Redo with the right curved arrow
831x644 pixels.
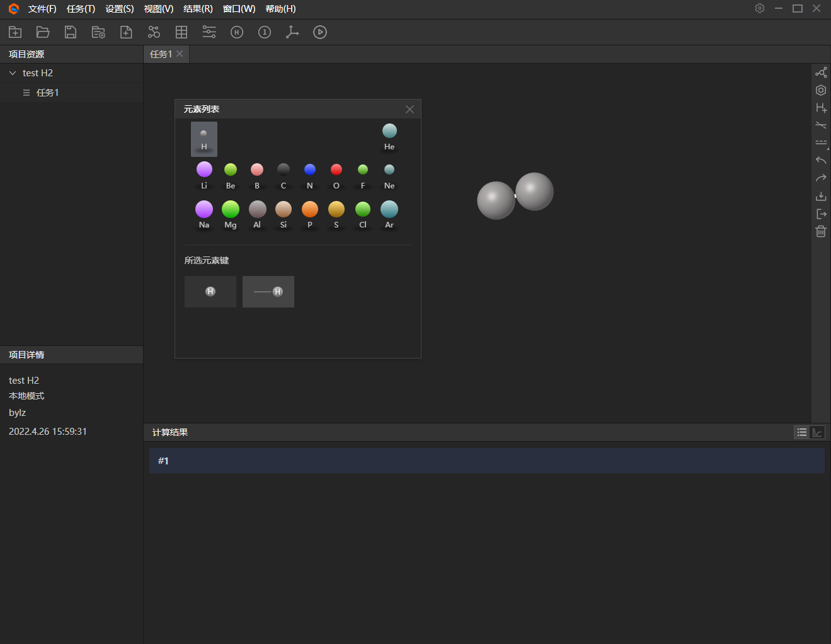821,178
